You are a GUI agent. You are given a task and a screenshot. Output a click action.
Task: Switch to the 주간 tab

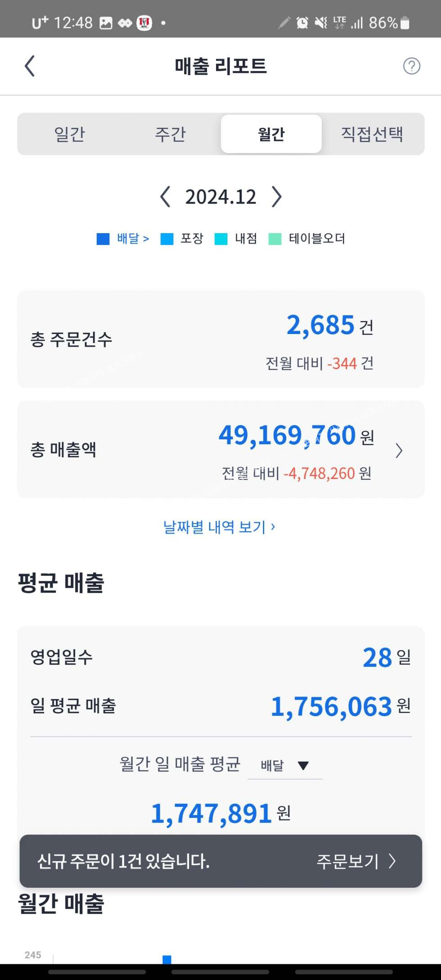170,134
